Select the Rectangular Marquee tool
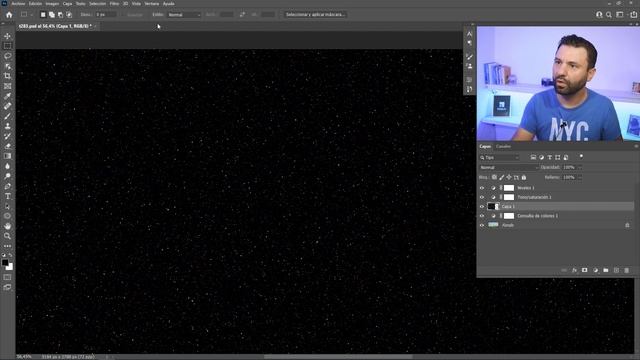Screen dimensions: 640x360 (7, 46)
